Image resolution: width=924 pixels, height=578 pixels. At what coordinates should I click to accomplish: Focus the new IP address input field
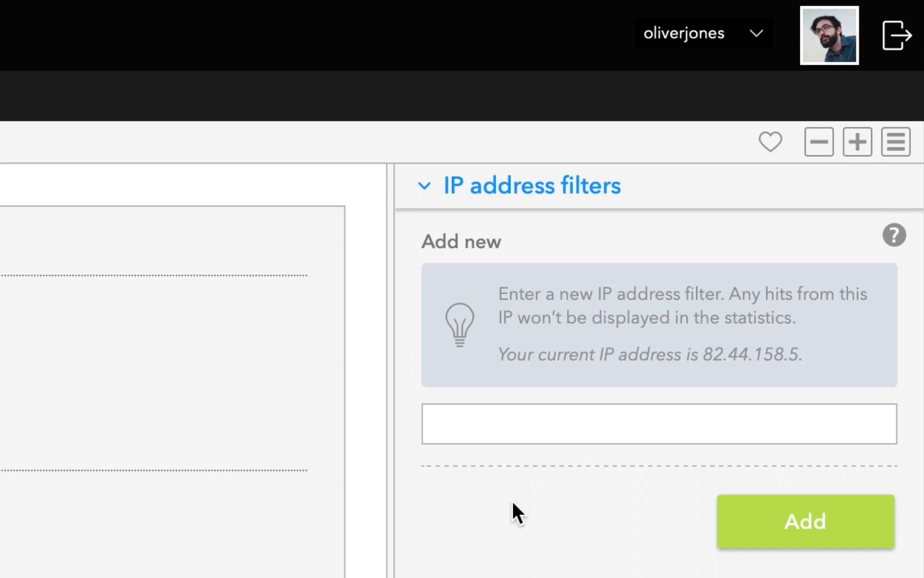click(659, 424)
